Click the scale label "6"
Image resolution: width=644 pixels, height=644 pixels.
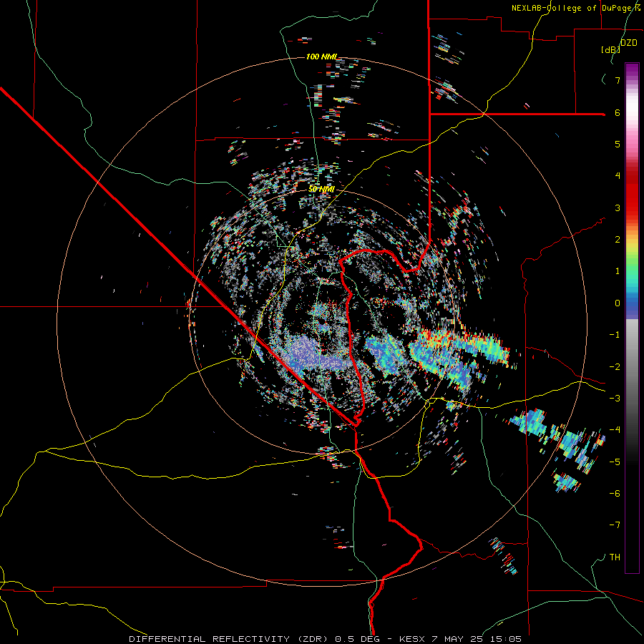[618, 112]
